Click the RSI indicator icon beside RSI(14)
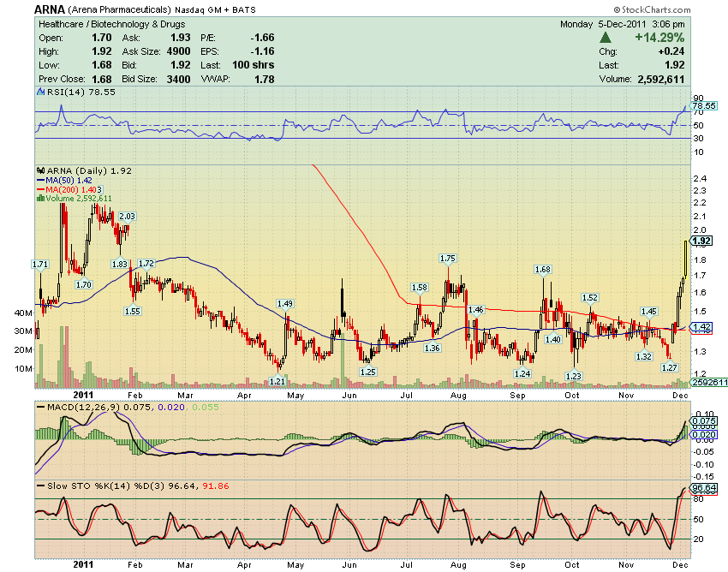This screenshot has height=572, width=728. click(x=41, y=92)
